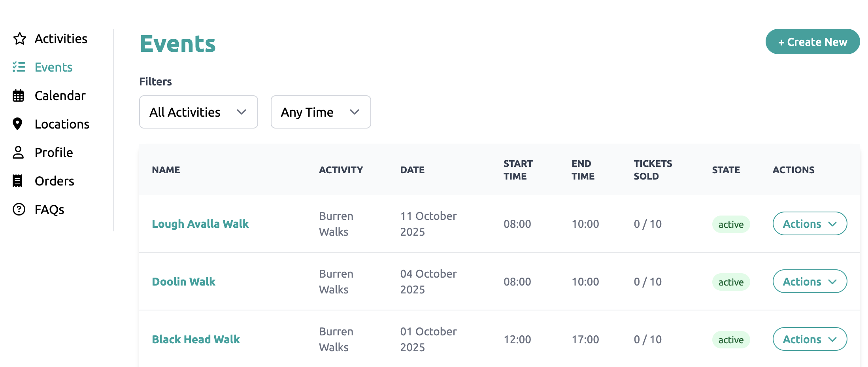
Task: Click the person Profile icon
Action: click(18, 153)
